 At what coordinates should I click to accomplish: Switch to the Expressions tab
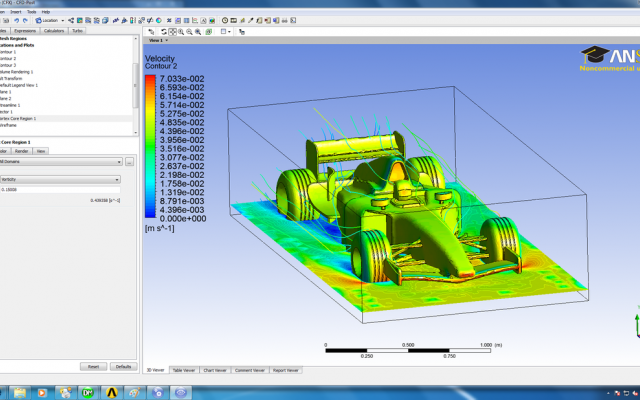pyautogui.click(x=25, y=31)
